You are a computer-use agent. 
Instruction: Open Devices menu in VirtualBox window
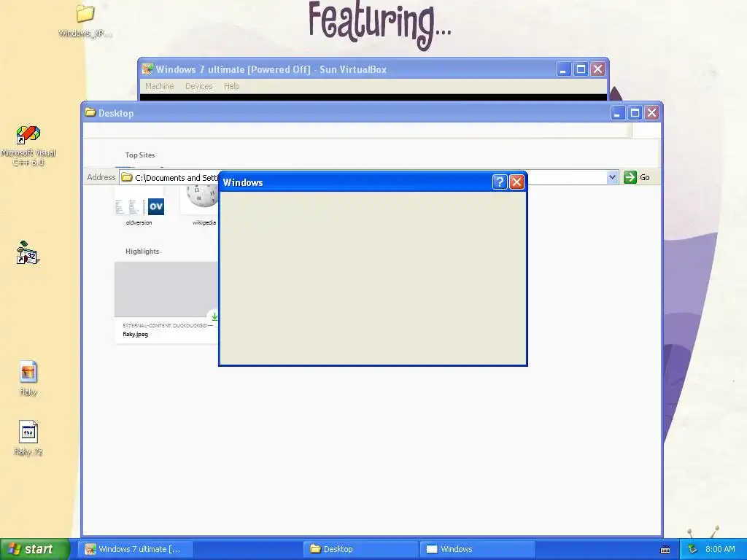point(198,86)
